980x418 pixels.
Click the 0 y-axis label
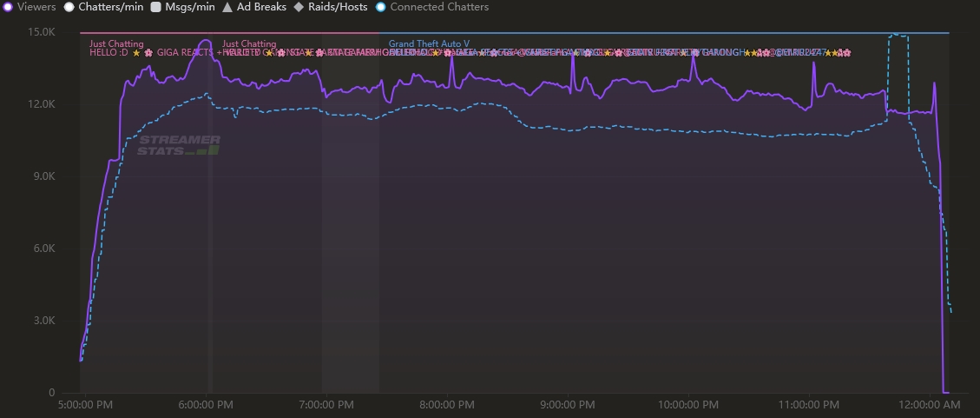coord(52,393)
